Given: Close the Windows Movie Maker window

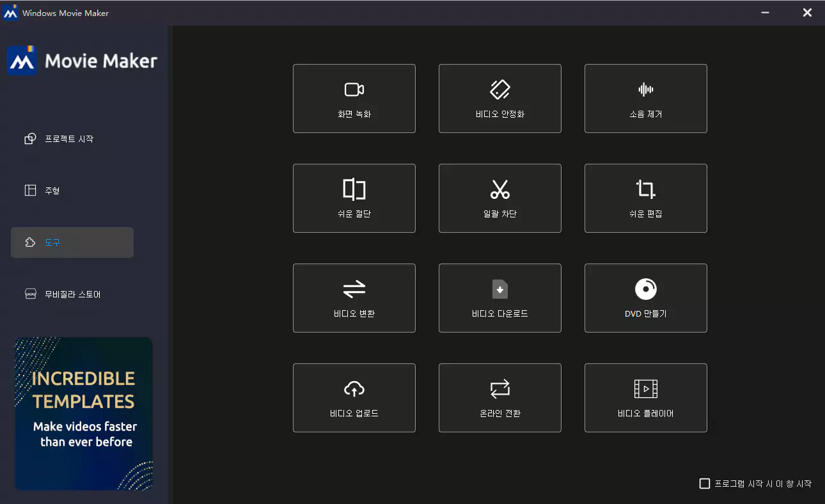Looking at the screenshot, I should pos(807,13).
